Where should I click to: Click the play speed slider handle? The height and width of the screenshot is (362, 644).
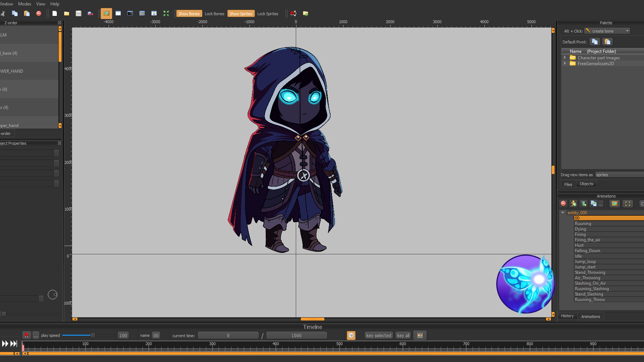[x=93, y=335]
